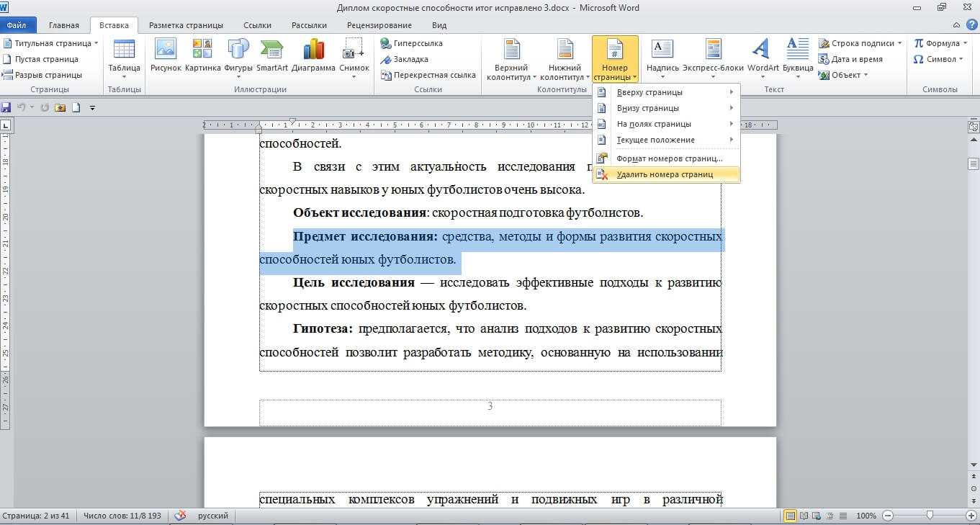
Task: Open Формат номеров страниц dialog
Action: tap(669, 158)
